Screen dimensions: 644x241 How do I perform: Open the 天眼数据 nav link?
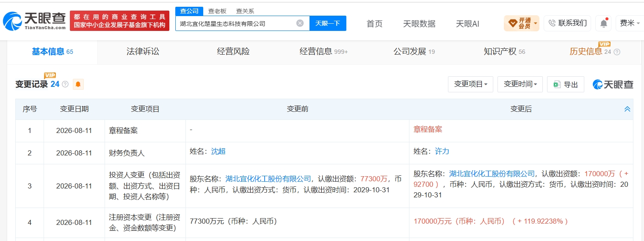point(419,24)
